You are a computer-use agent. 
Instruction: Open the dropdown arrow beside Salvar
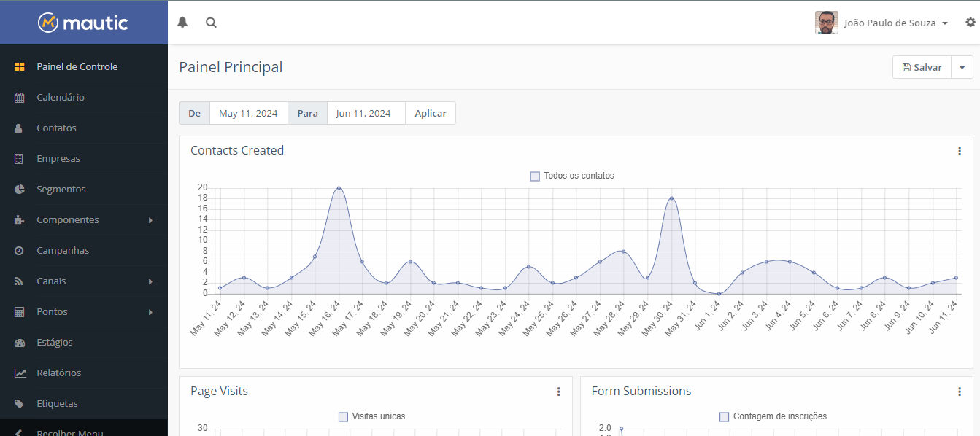[962, 67]
